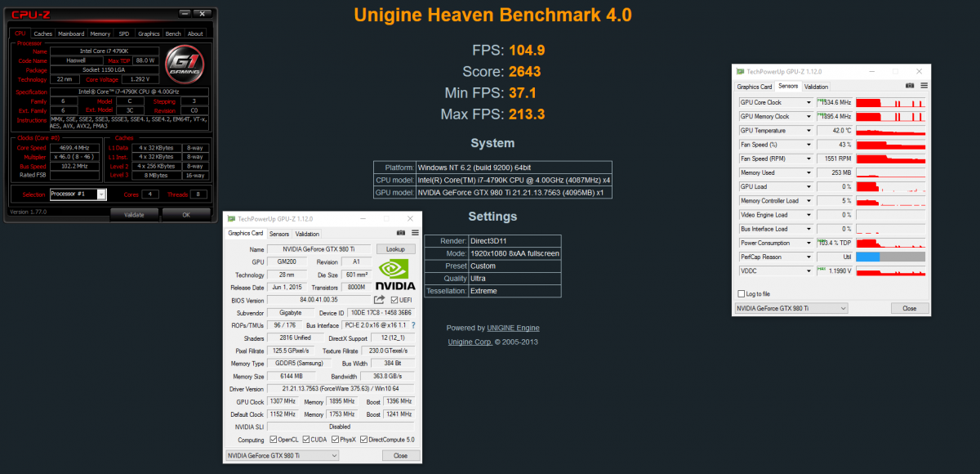Switch to the SPD tab in CPU-Z

pyautogui.click(x=124, y=34)
